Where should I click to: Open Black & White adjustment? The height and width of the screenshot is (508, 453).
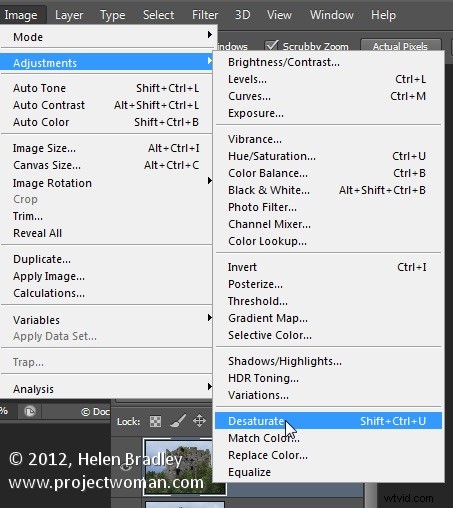coord(328,190)
